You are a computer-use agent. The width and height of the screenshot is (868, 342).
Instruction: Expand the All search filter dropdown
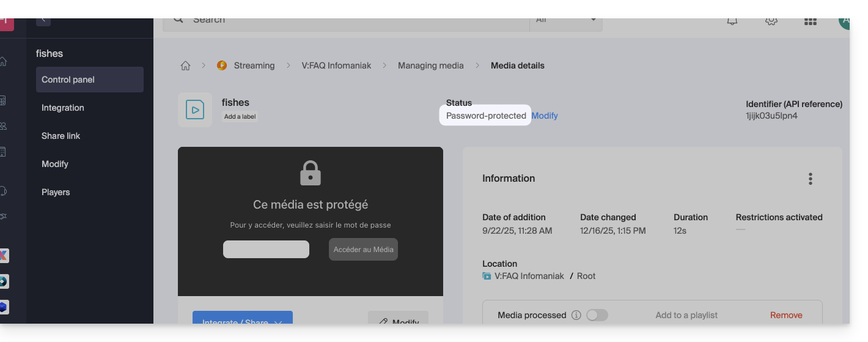point(565,21)
